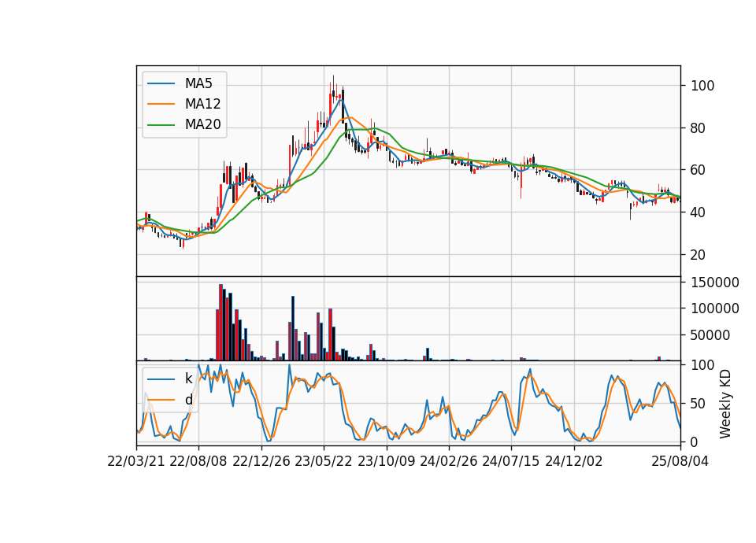Click the price axis value 60
This screenshot has height=543, width=756.
point(699,170)
